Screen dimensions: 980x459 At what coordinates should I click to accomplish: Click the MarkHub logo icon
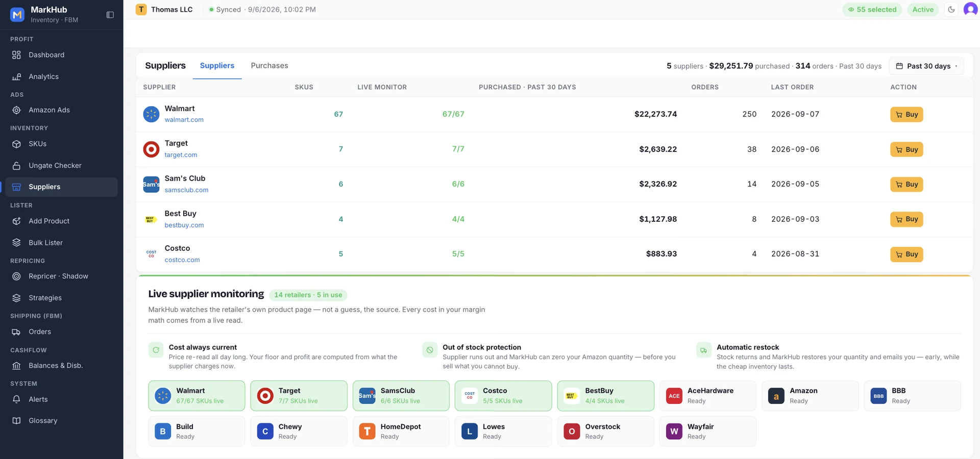click(17, 15)
